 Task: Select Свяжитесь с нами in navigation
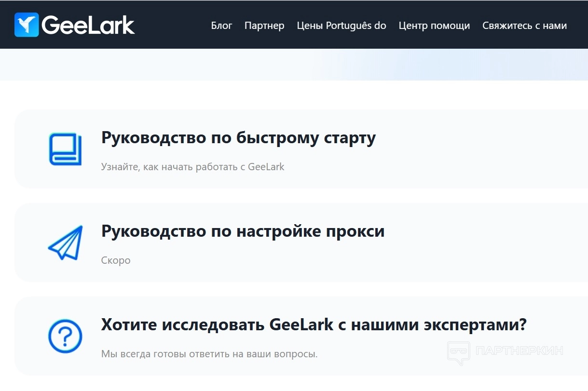pyautogui.click(x=525, y=26)
